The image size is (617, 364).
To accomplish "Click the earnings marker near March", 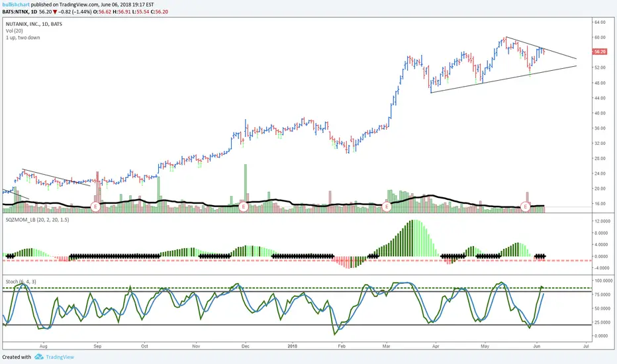I will click(387, 206).
